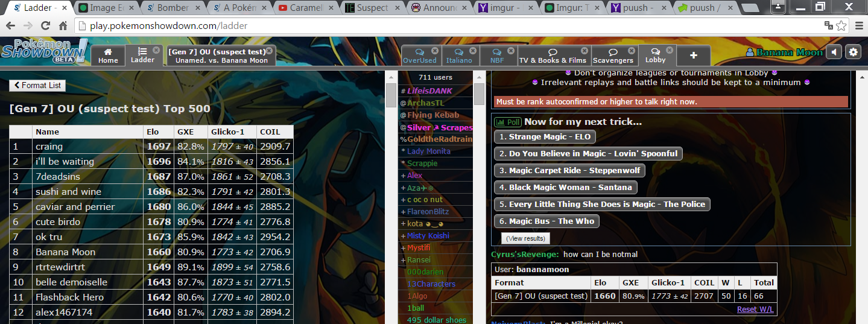This screenshot has height=324, width=868.
Task: Go to the browser home page
Action: click(63, 26)
